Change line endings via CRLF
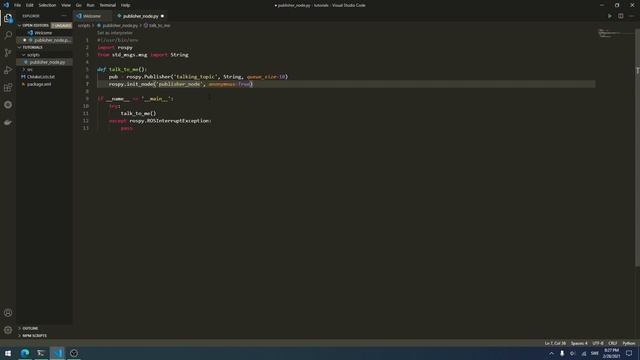 [613, 343]
